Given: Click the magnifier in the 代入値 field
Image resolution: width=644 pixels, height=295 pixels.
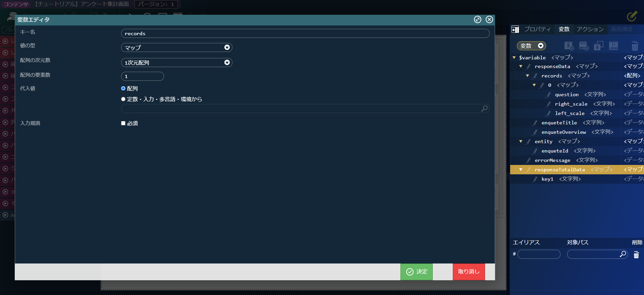Looking at the screenshot, I should [484, 109].
